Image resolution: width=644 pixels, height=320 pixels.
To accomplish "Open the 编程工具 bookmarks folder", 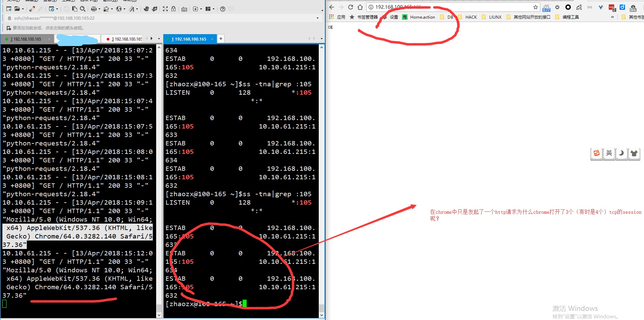I will pyautogui.click(x=567, y=17).
